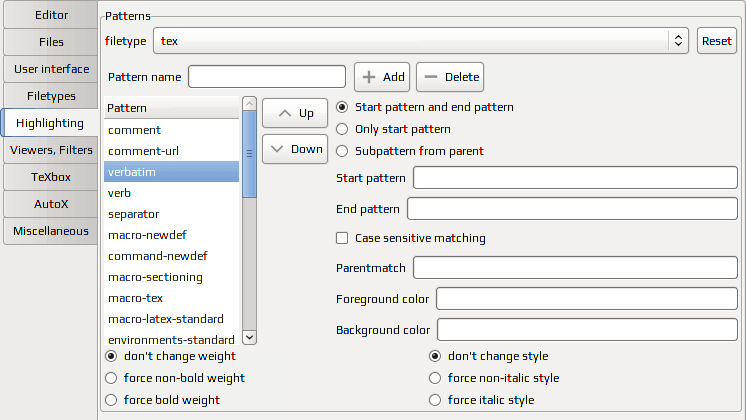
Task: Select the separator pattern
Action: pos(171,214)
